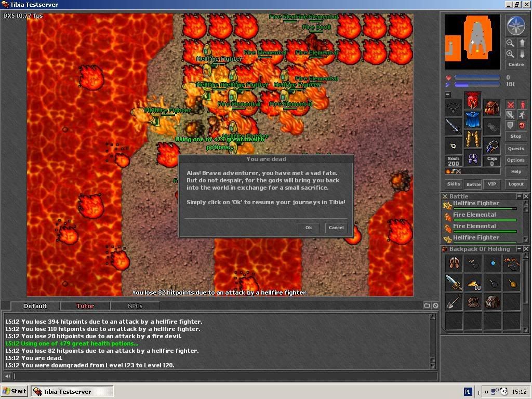This screenshot has width=532, height=399.
Task: Click Cancel in the You are dead dialog
Action: [x=336, y=228]
